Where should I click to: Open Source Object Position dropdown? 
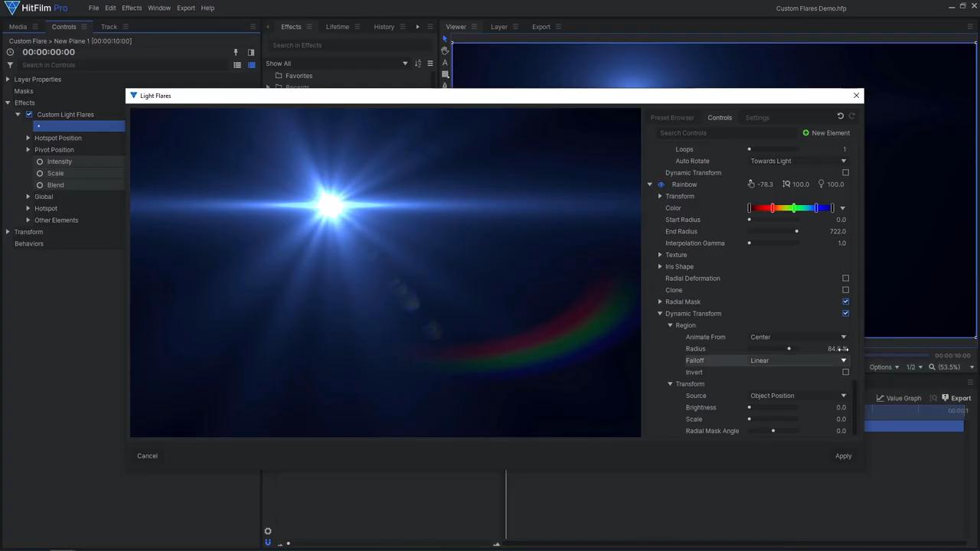(798, 396)
